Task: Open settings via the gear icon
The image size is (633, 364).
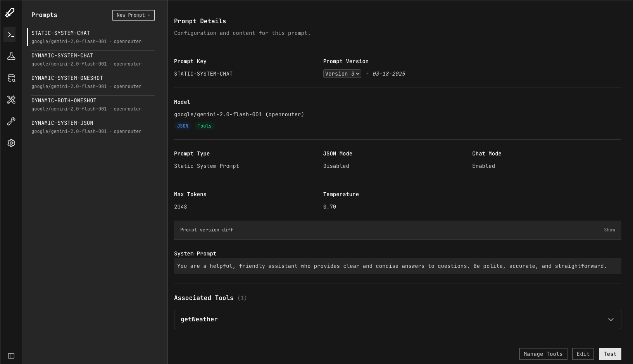Action: 11,143
